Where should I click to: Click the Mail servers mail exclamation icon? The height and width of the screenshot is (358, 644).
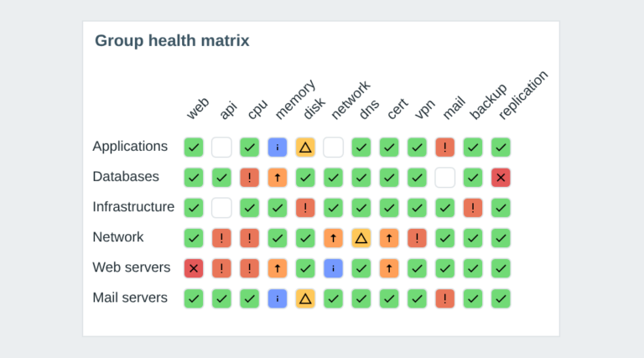[x=444, y=298]
